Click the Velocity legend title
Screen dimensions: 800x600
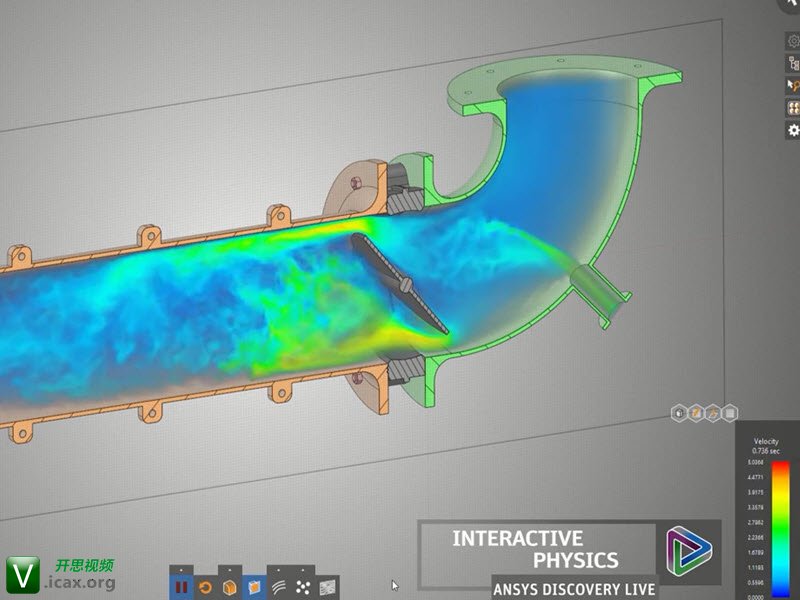[766, 441]
